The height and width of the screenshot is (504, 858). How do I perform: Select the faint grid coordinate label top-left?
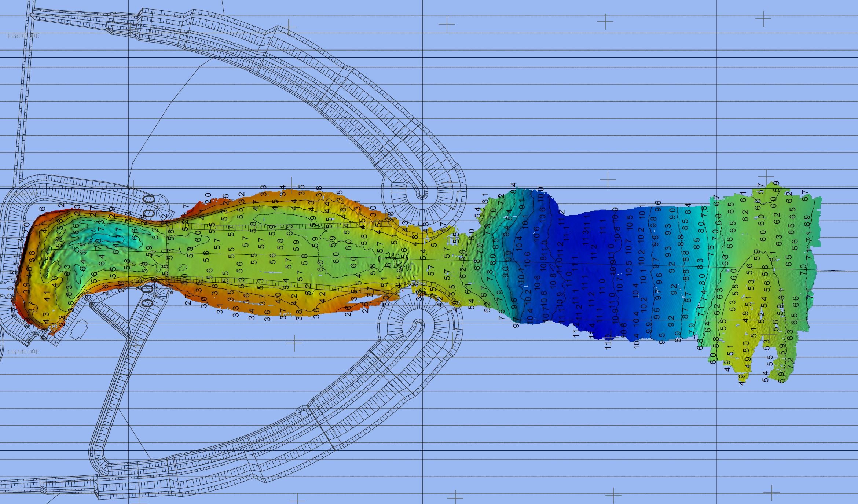pos(23,36)
